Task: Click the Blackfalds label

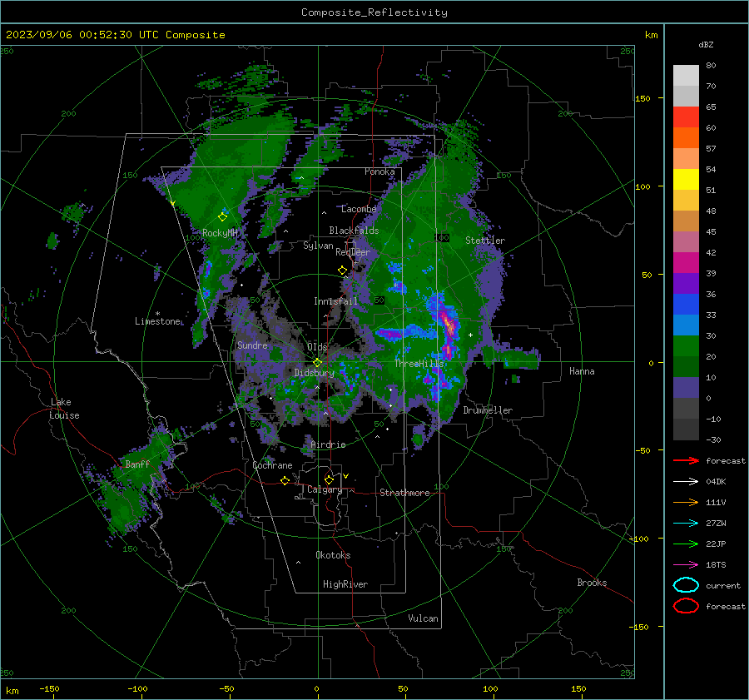Action: tap(354, 231)
